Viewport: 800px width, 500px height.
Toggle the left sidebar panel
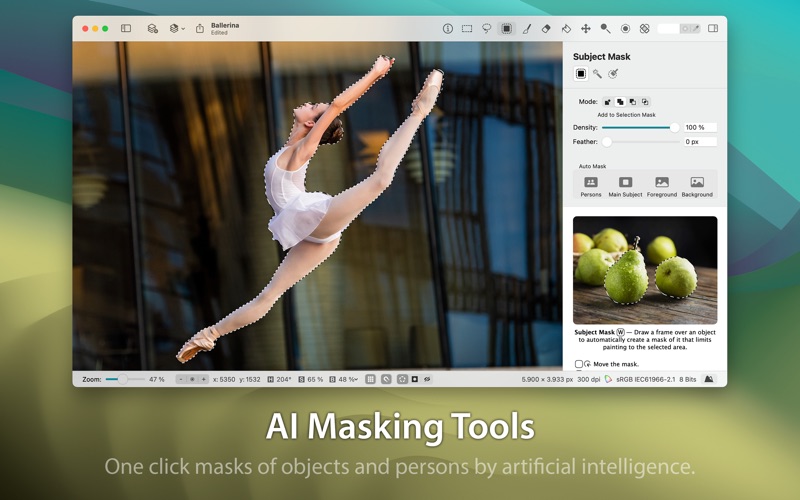coord(126,29)
